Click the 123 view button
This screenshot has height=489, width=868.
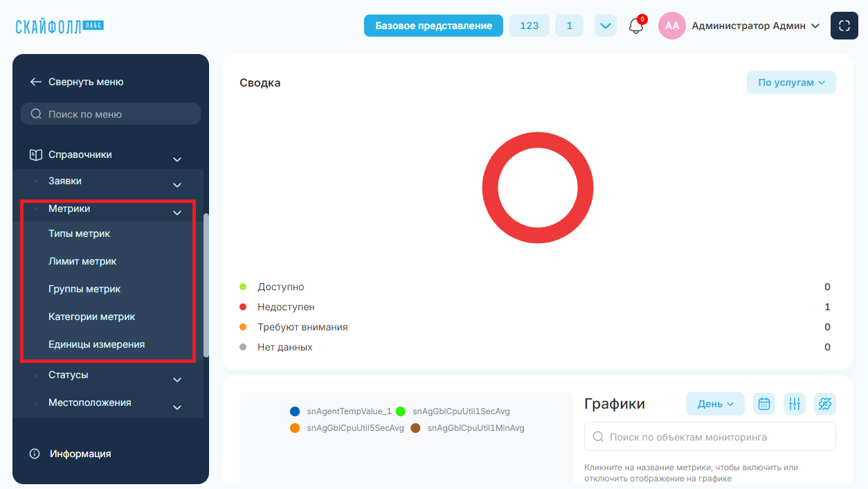[x=529, y=26]
